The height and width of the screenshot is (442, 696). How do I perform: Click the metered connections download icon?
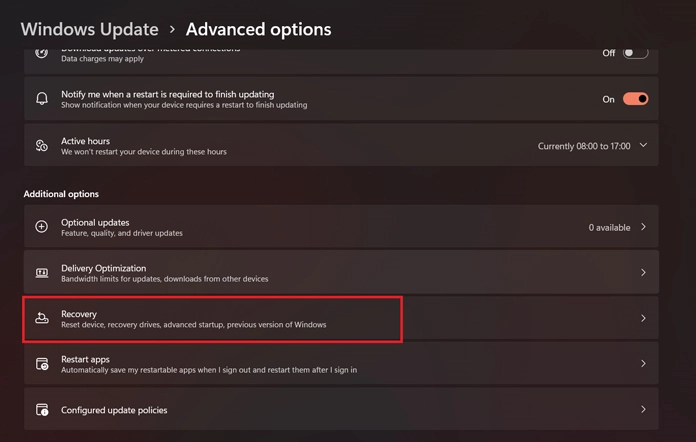(42, 54)
